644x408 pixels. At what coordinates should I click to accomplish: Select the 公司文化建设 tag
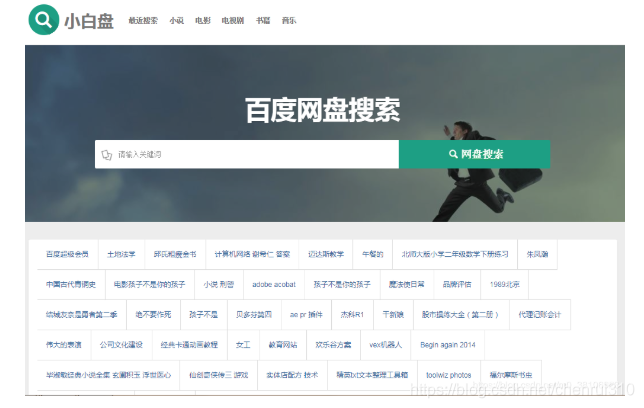pos(121,345)
